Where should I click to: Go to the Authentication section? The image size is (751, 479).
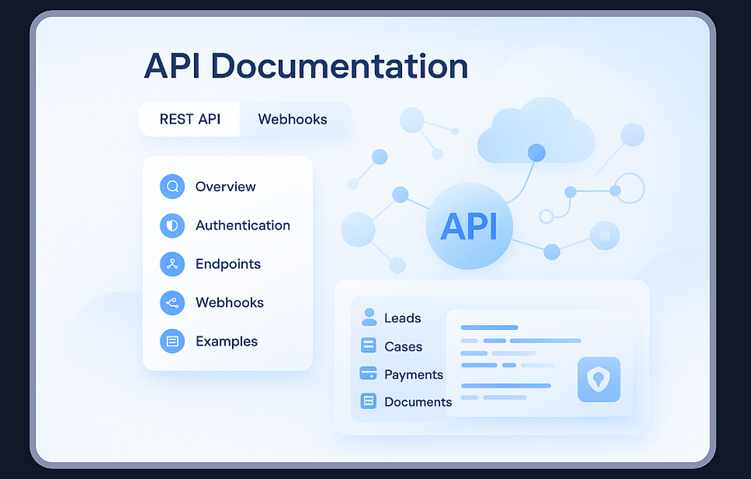tap(242, 226)
